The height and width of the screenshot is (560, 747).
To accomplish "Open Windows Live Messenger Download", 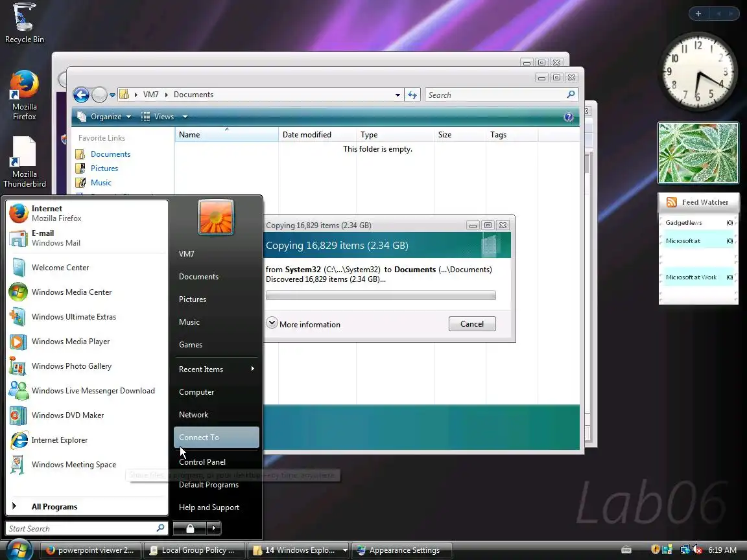I will pyautogui.click(x=87, y=390).
